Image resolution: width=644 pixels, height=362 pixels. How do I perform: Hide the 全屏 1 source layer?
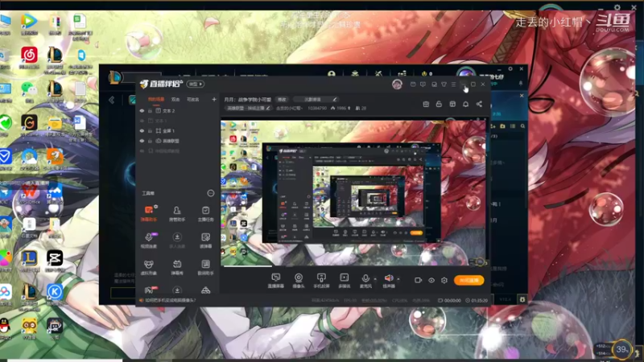click(142, 130)
